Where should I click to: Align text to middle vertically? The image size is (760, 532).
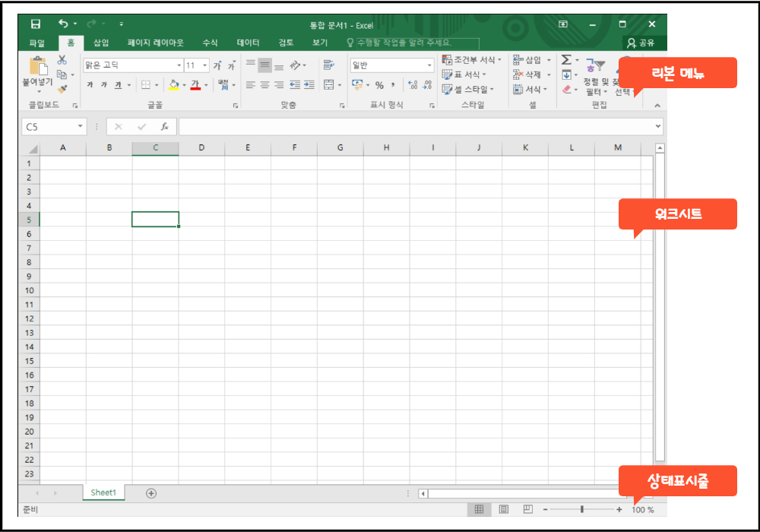coord(264,65)
